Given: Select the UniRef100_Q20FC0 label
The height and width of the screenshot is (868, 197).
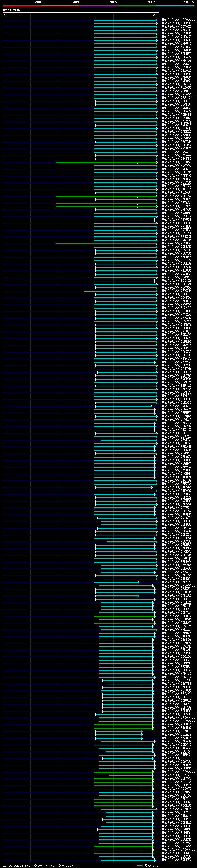Looking at the screenshot, I should point(177,101).
